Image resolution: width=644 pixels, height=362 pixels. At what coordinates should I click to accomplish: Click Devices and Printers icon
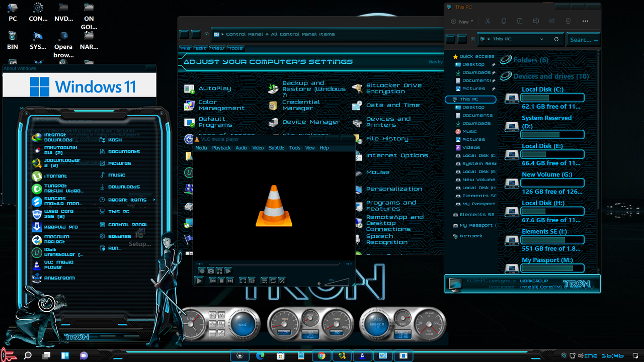tap(357, 122)
